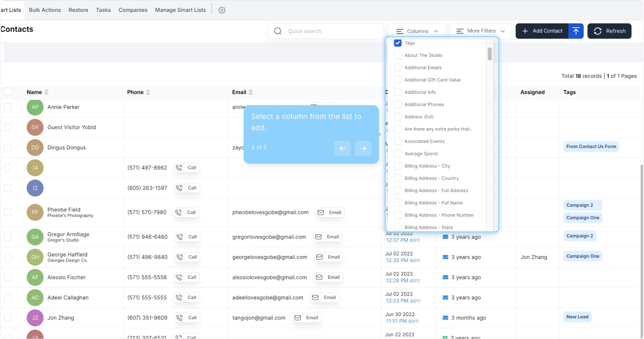Enable the Additional Emails column checkbox
644x339 pixels.
point(398,67)
